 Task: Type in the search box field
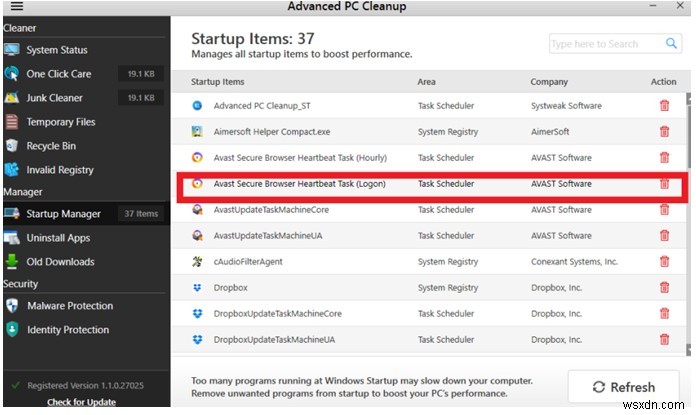605,44
